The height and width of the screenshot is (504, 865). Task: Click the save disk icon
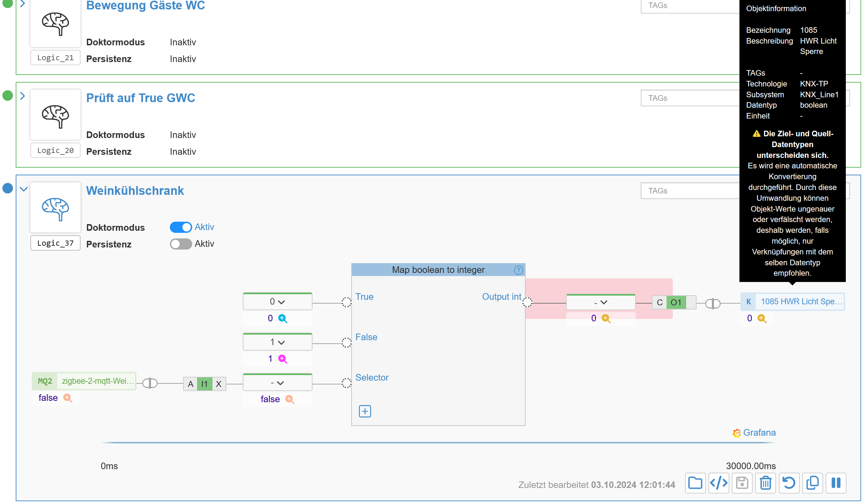(742, 483)
